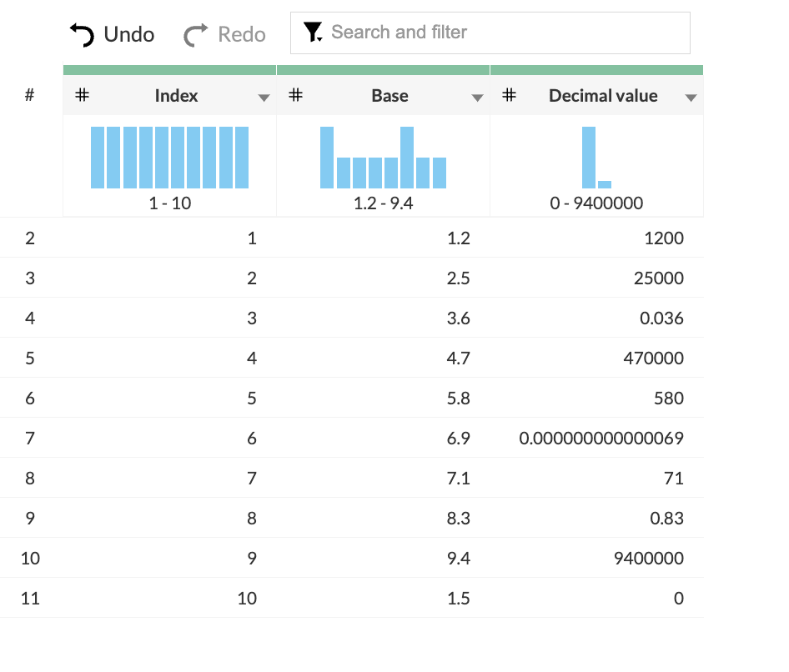Open the Index column dropdown arrow
Viewport: 789px width, 672px height.
point(264,98)
